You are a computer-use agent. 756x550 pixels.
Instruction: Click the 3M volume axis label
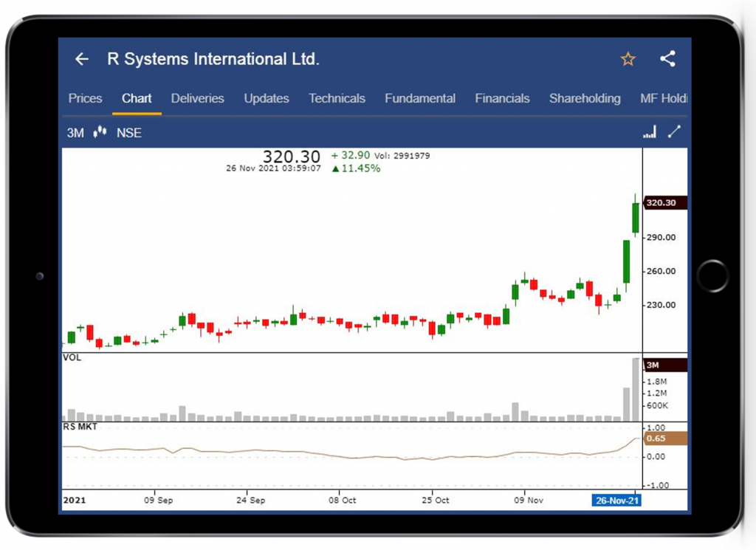[x=665, y=365]
